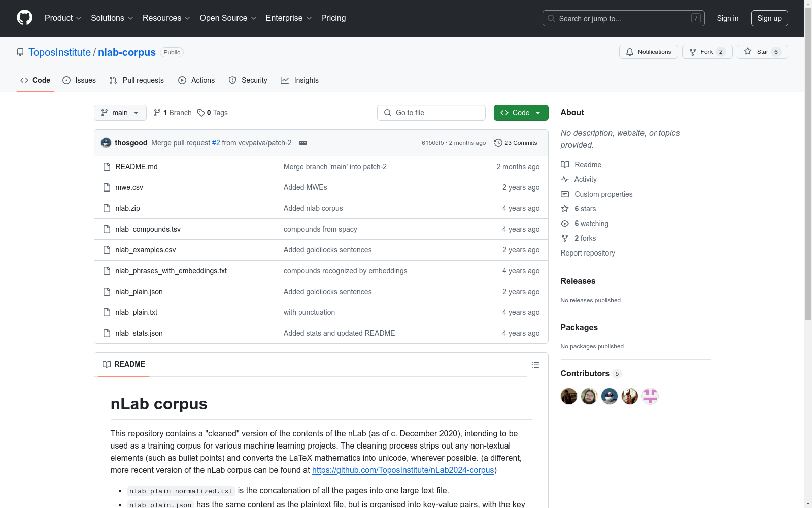The height and width of the screenshot is (508, 812).
Task: View the 0 Tags link
Action: click(213, 113)
